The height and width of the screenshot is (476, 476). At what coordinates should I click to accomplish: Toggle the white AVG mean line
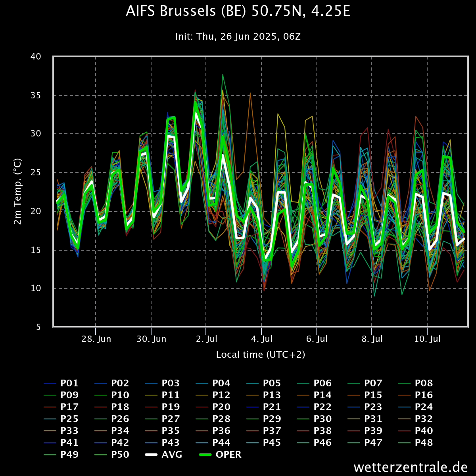(164, 455)
